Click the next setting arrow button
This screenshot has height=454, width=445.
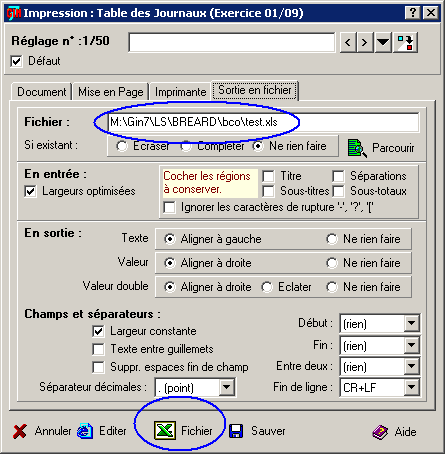point(365,42)
